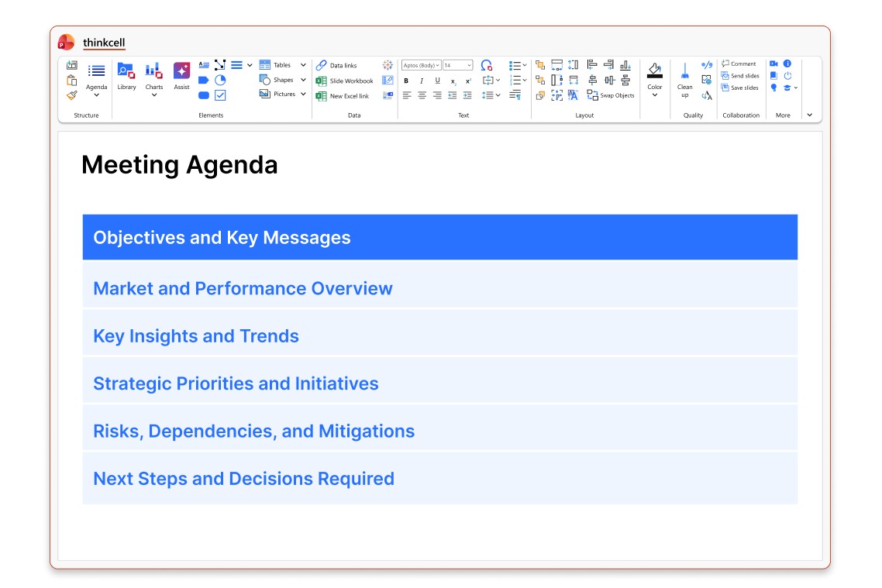Expand the Tables dropdown arrow

[303, 65]
